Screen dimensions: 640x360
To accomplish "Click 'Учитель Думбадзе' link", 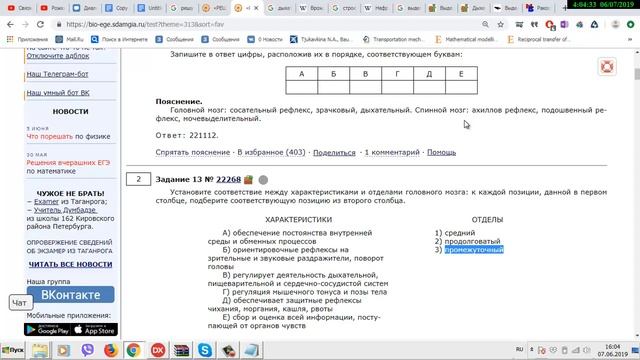I will pyautogui.click(x=65, y=210).
